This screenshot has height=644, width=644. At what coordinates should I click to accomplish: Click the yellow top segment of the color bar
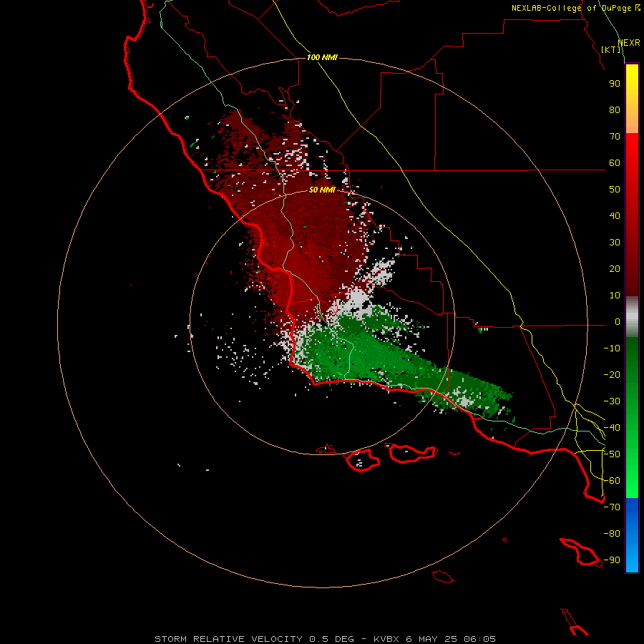[632, 99]
